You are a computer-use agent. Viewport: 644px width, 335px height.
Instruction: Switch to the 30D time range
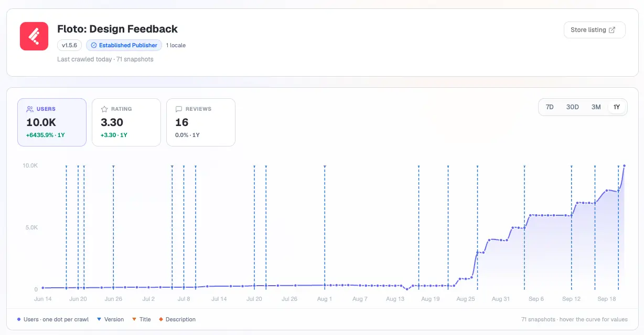573,107
